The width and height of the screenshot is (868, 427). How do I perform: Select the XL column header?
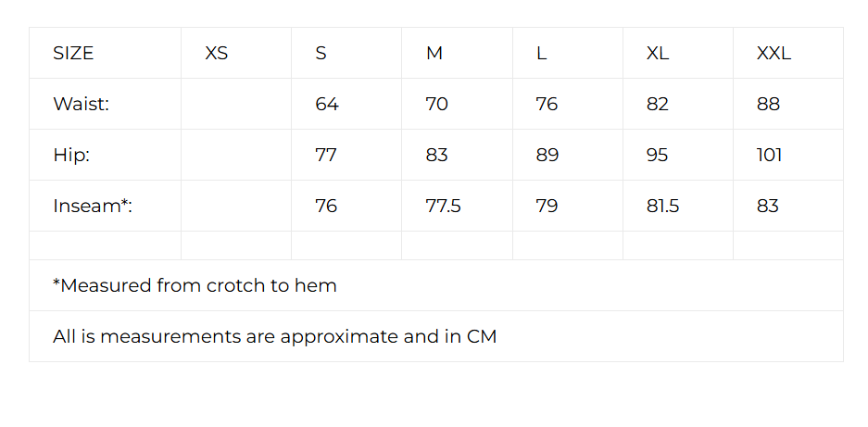658,53
